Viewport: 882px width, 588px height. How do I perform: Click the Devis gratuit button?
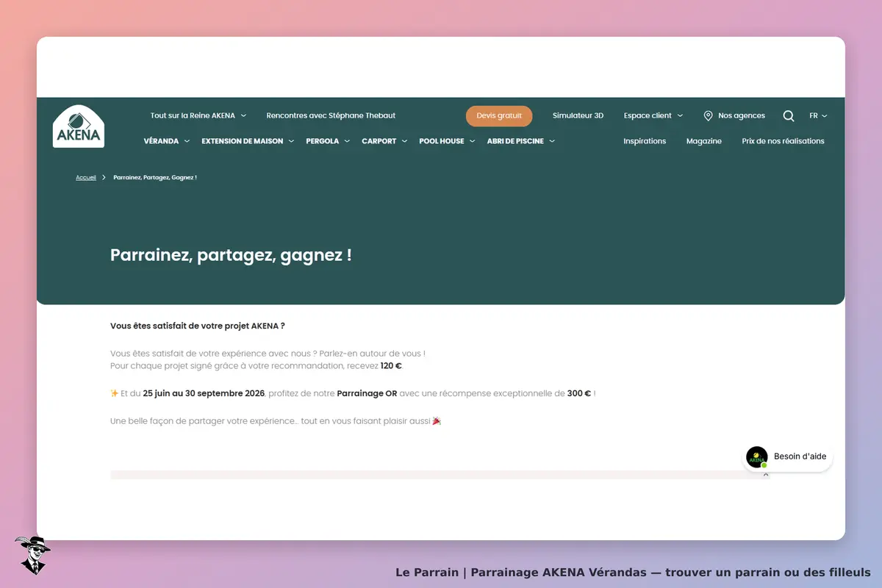click(x=499, y=116)
